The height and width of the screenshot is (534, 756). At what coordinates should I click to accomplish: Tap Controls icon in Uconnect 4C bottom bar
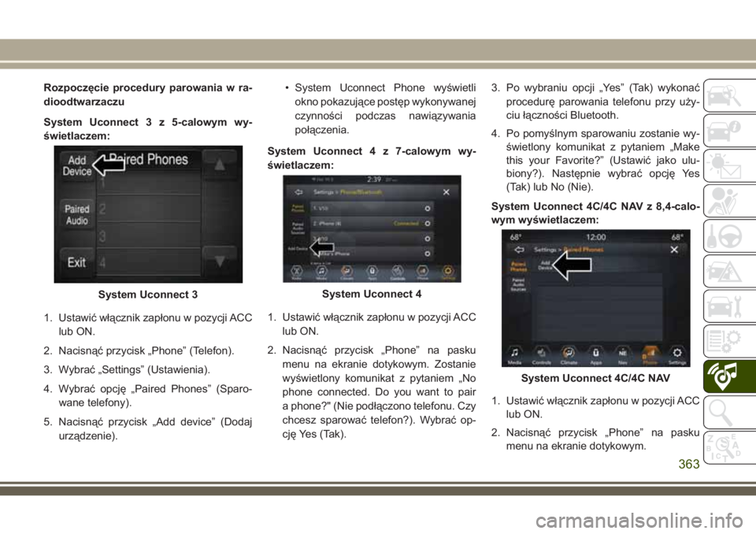[542, 355]
